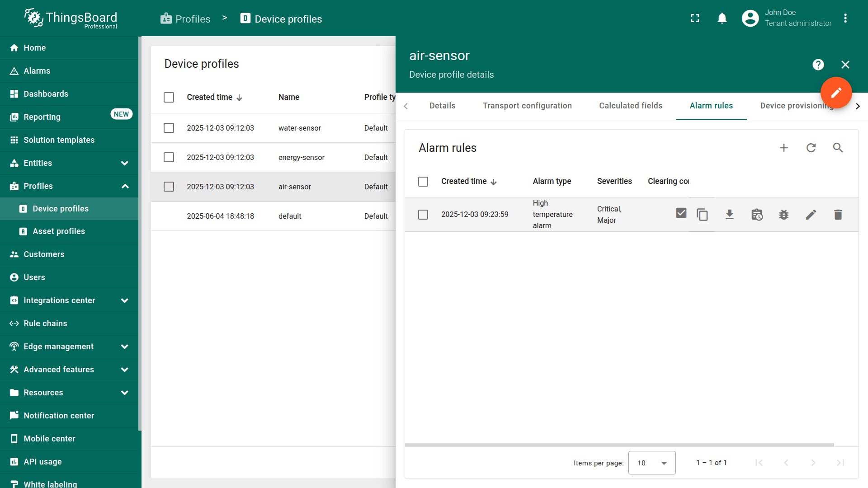
Task: Open the Transport configuration tab
Action: [x=527, y=106]
